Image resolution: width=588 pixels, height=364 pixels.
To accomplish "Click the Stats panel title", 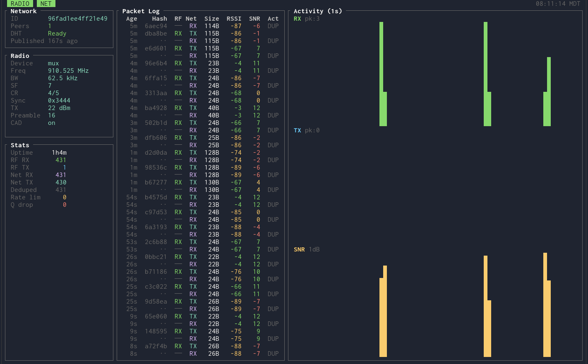I will [x=20, y=145].
